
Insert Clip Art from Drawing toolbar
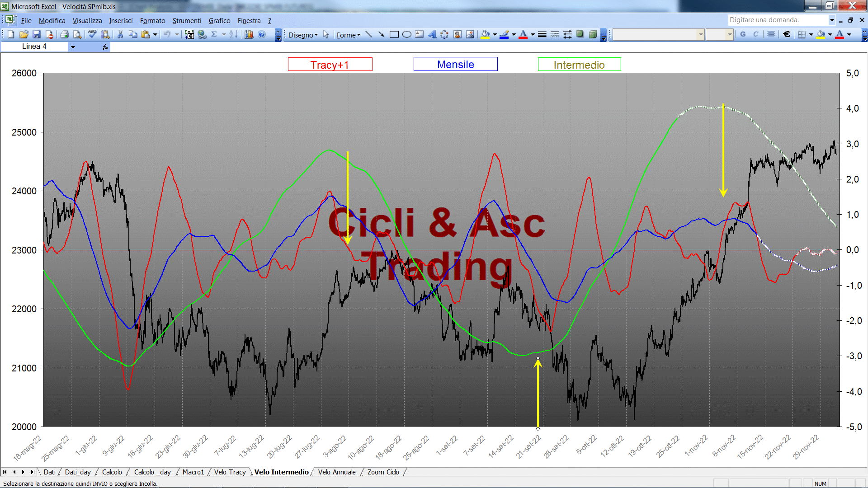pos(458,34)
